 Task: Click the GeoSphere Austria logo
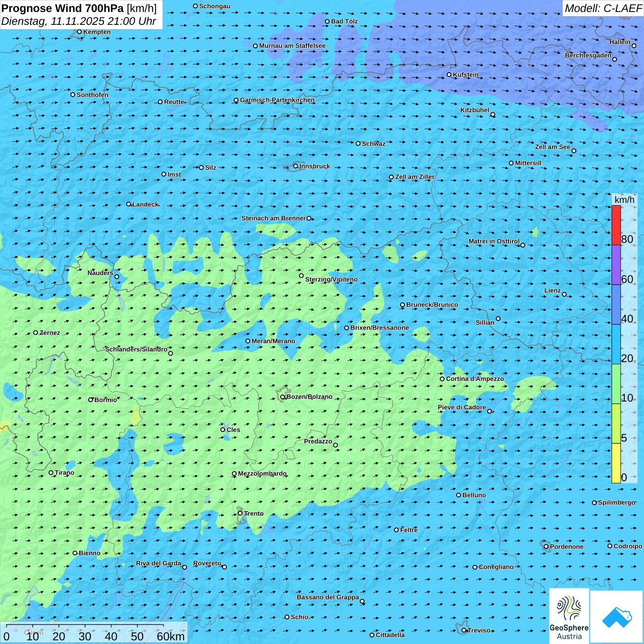(x=569, y=616)
